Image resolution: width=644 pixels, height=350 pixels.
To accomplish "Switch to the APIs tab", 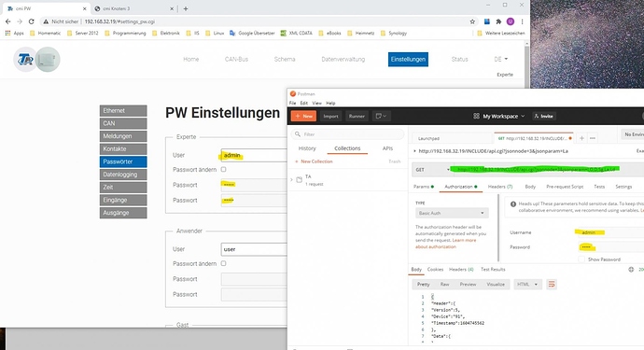I will click(x=387, y=148).
